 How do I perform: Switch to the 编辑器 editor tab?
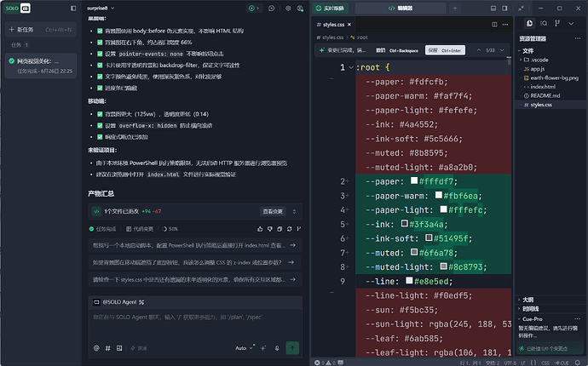(401, 8)
